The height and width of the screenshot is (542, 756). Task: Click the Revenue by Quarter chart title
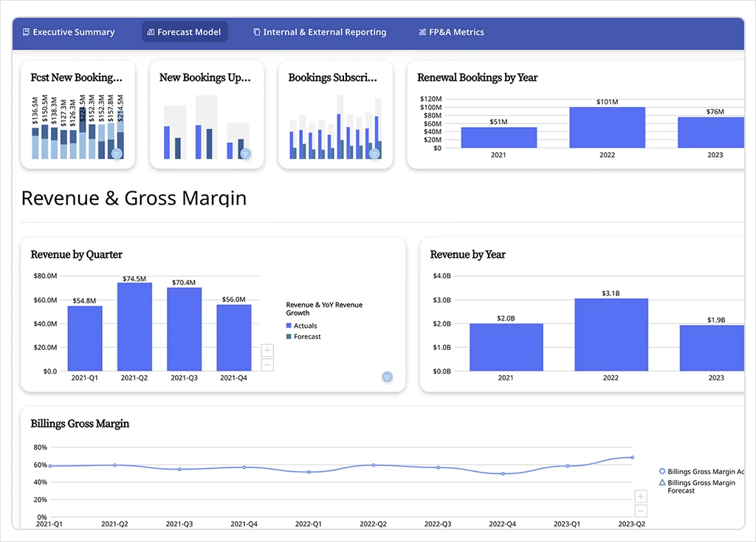click(x=77, y=255)
